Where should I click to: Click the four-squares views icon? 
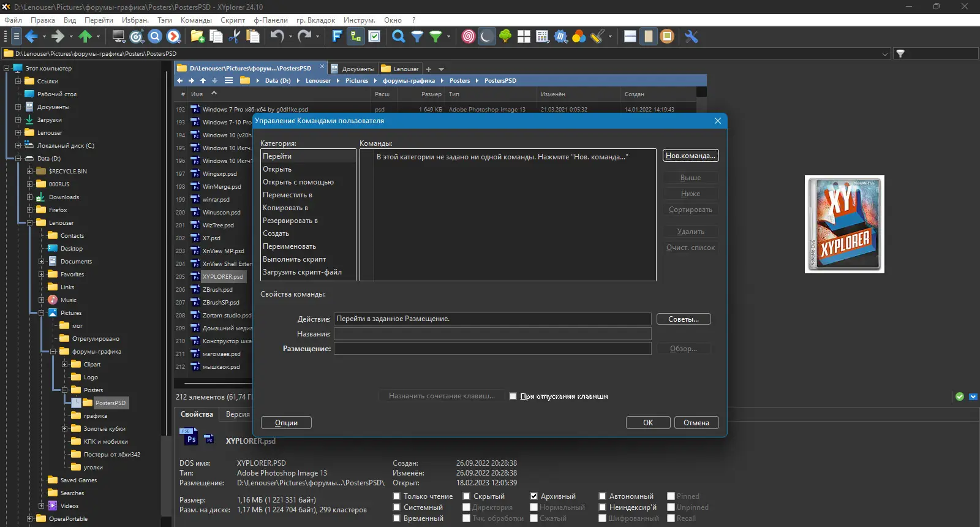click(x=524, y=37)
